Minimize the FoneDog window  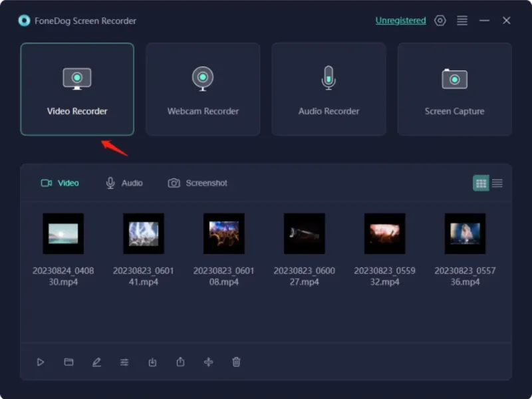[484, 21]
